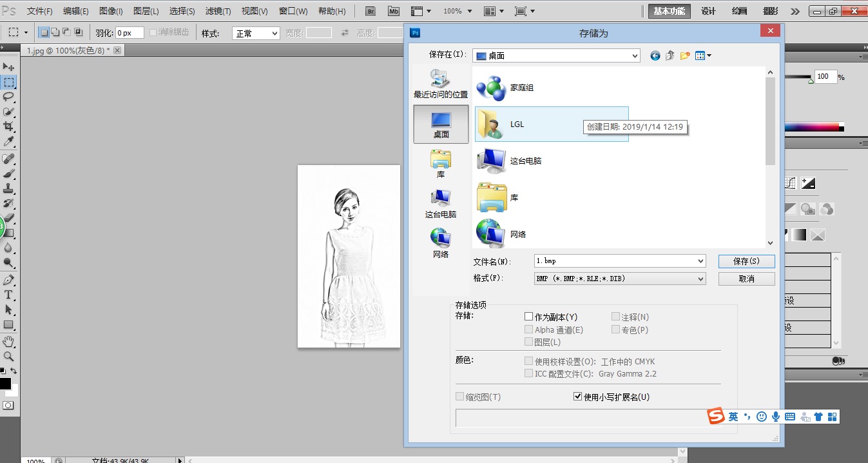Screen dimensions: 868x463
Task: Select the Horizontal Type tool
Action: point(9,295)
